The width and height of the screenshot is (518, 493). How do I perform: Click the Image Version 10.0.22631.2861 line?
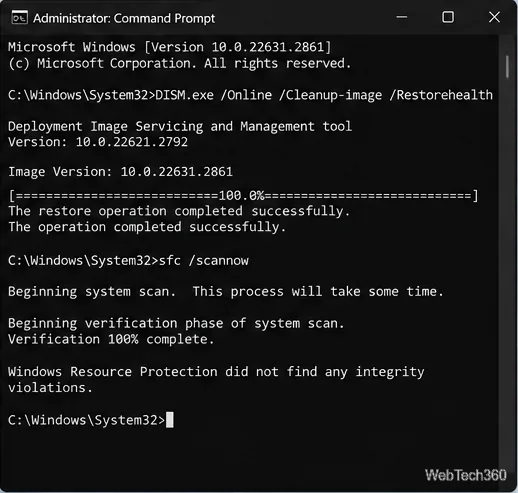(x=120, y=172)
